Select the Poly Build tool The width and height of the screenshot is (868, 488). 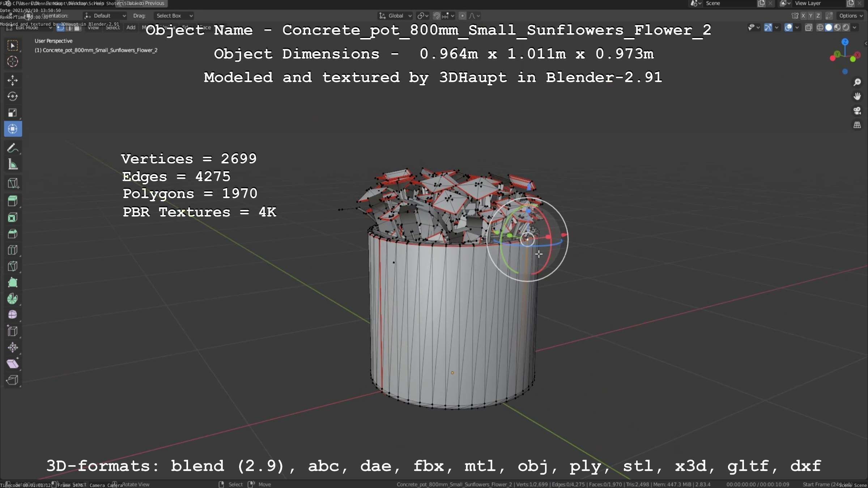click(x=13, y=282)
